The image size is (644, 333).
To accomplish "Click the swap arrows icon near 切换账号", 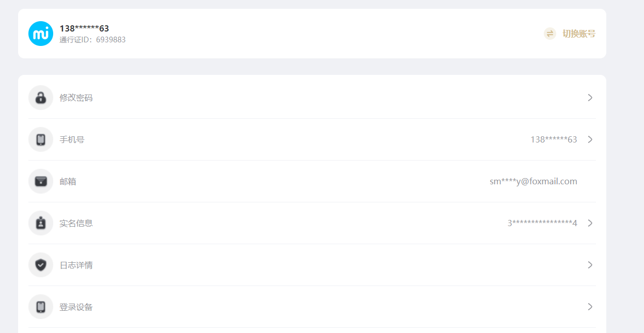I will [x=550, y=34].
